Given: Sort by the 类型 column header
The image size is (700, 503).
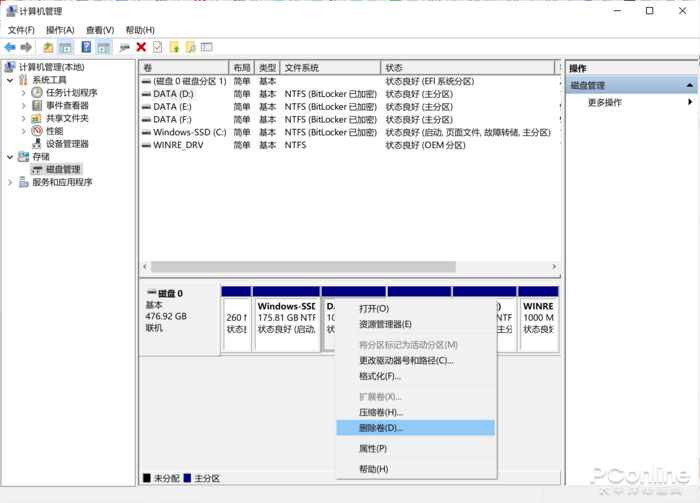Looking at the screenshot, I should point(267,68).
